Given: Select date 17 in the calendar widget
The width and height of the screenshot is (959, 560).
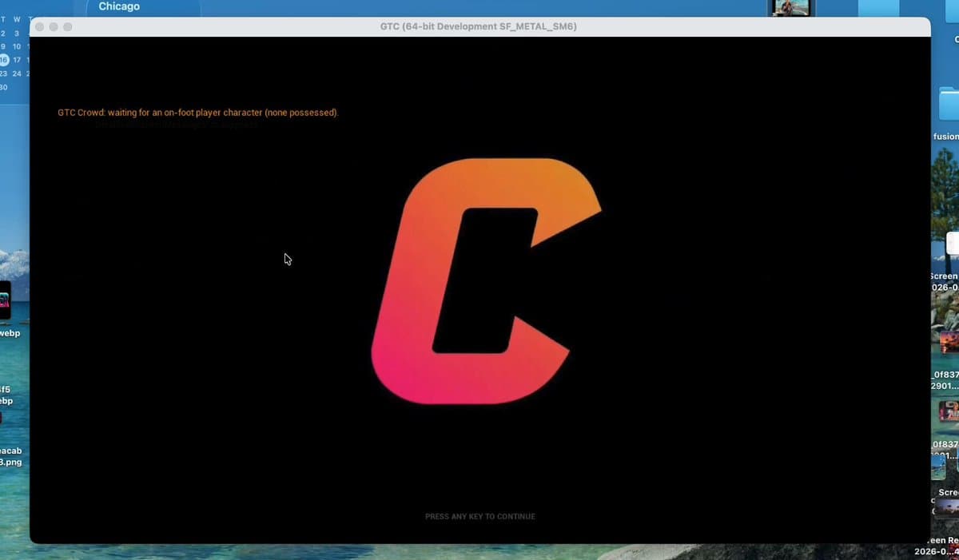Looking at the screenshot, I should (x=17, y=60).
